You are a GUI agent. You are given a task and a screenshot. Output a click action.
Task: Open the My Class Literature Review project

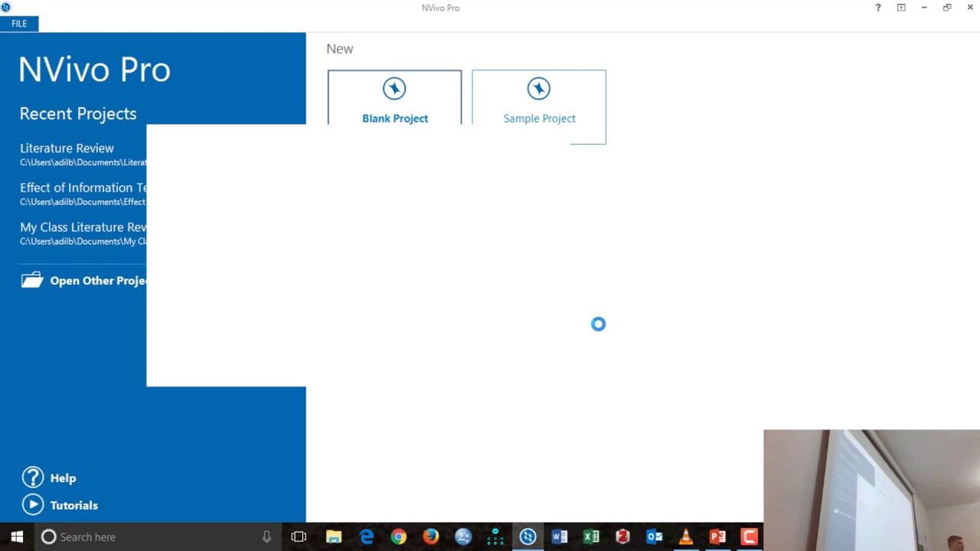[x=83, y=233]
